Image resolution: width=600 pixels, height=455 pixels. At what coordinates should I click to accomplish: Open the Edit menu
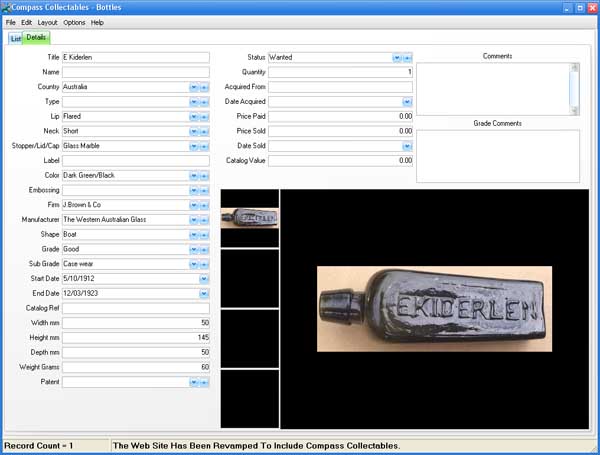click(26, 23)
